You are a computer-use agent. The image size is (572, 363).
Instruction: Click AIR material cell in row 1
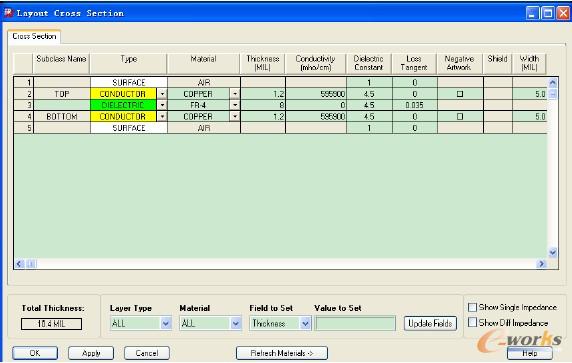204,83
